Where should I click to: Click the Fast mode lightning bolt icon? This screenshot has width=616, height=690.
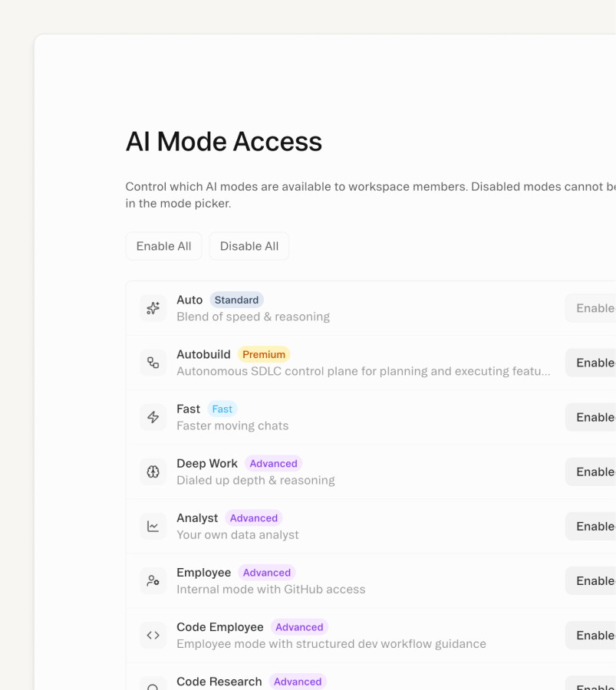[x=153, y=416]
